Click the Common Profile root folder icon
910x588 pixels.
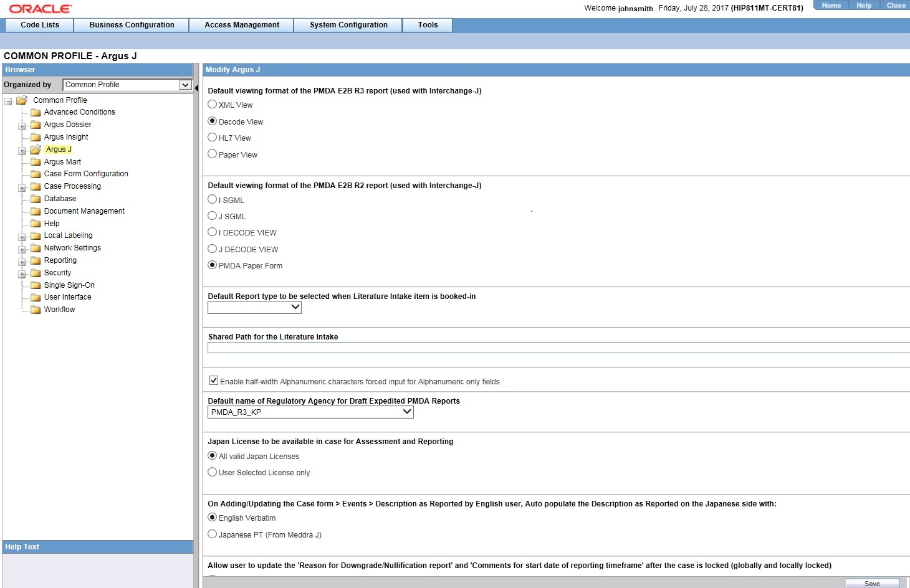pyautogui.click(x=22, y=100)
